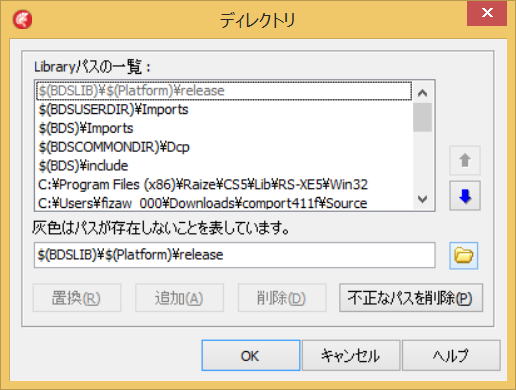516x390 pixels.
Task: Open the folder browse button
Action: coord(463,256)
